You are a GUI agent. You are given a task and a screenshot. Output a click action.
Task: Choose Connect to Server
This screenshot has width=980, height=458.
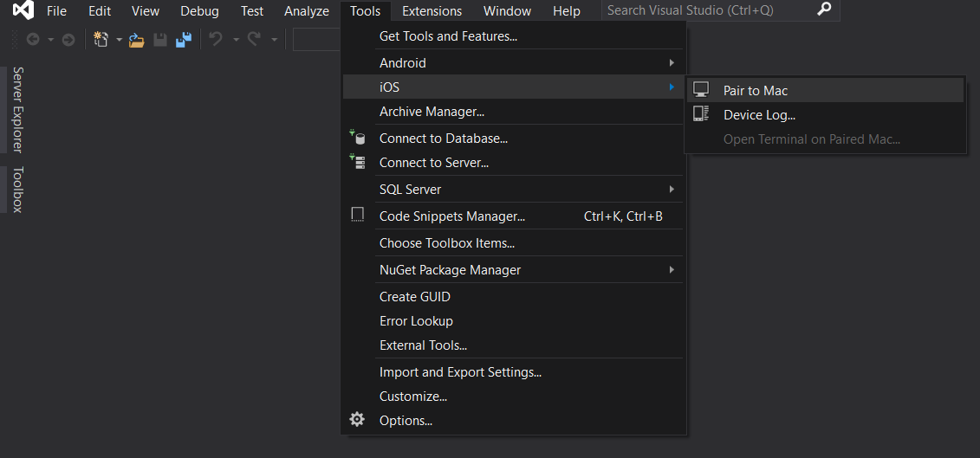coord(513,163)
